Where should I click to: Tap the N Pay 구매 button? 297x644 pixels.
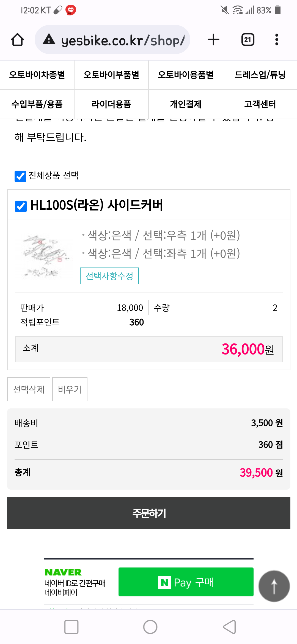(x=186, y=582)
